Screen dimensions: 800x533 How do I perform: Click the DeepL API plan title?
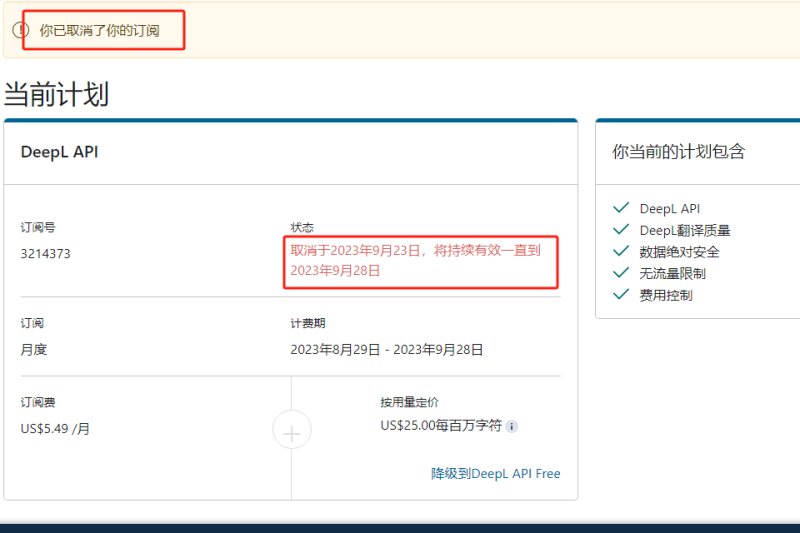[59, 152]
